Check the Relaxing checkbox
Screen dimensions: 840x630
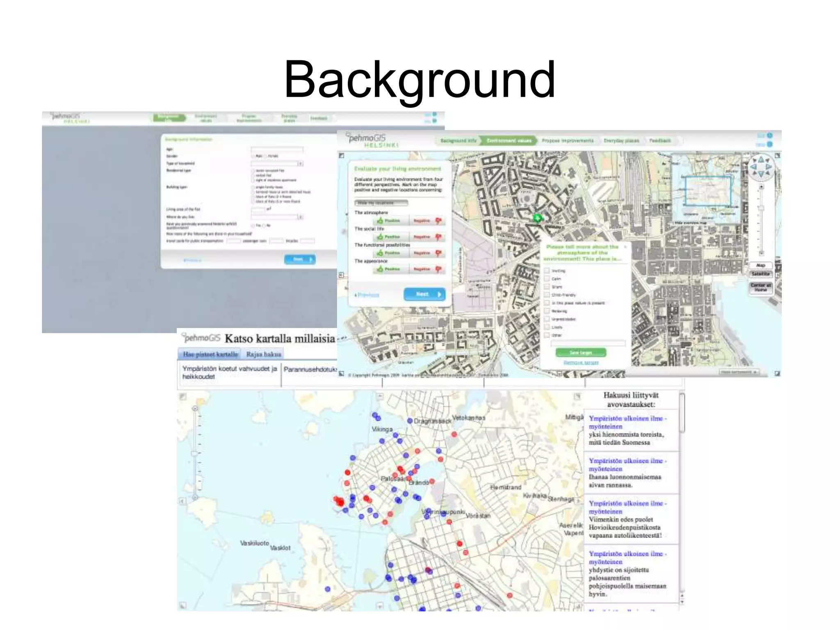point(547,311)
